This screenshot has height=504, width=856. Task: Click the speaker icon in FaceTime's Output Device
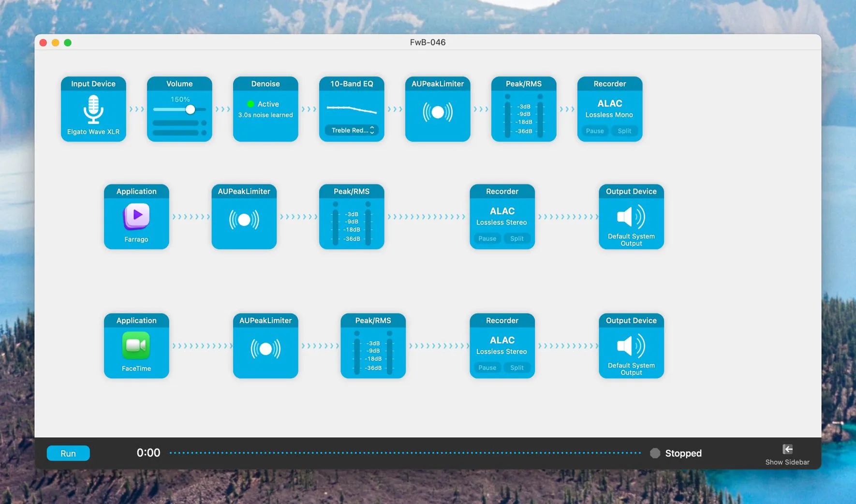click(631, 346)
